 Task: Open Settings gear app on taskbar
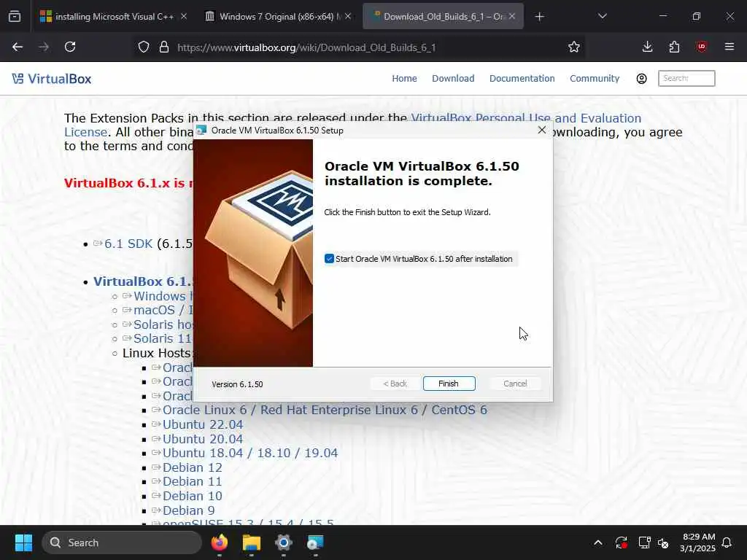point(284,542)
